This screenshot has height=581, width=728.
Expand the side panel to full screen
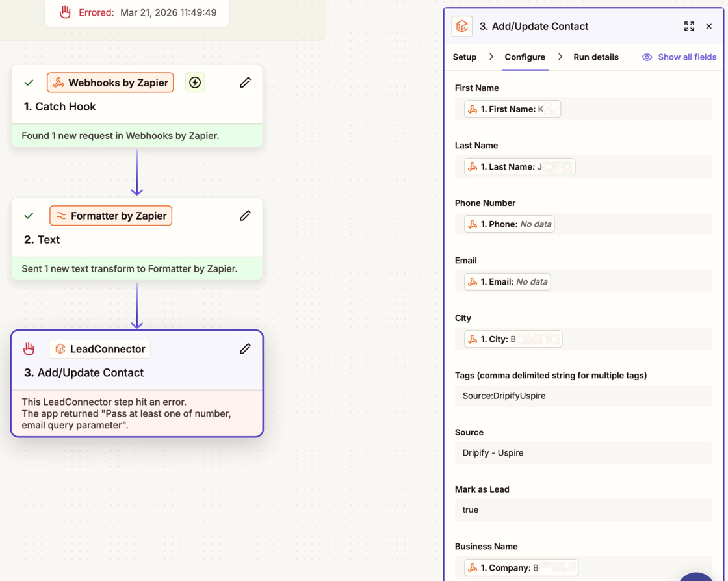tap(689, 27)
